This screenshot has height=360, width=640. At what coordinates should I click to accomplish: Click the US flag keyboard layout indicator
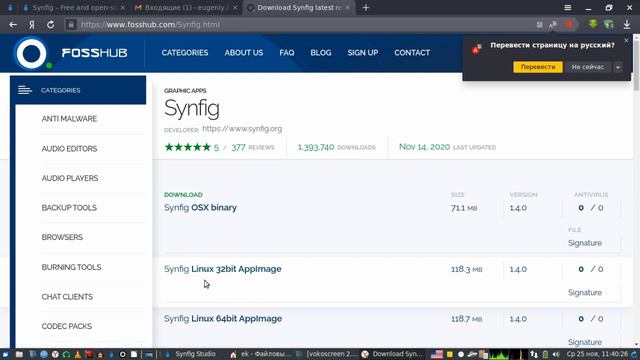coord(437,354)
